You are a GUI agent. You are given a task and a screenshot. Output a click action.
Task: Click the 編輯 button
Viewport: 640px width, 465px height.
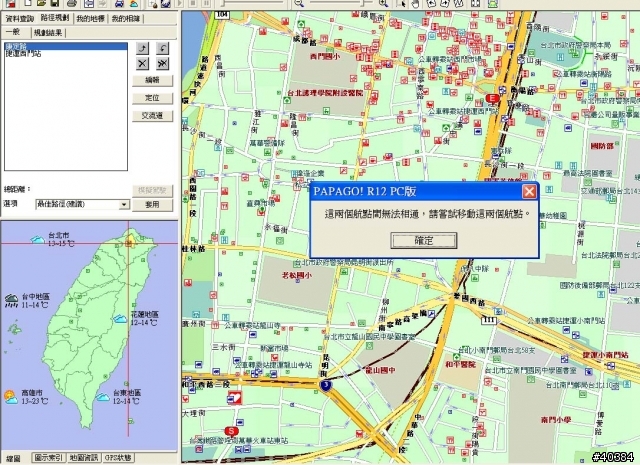click(x=152, y=80)
